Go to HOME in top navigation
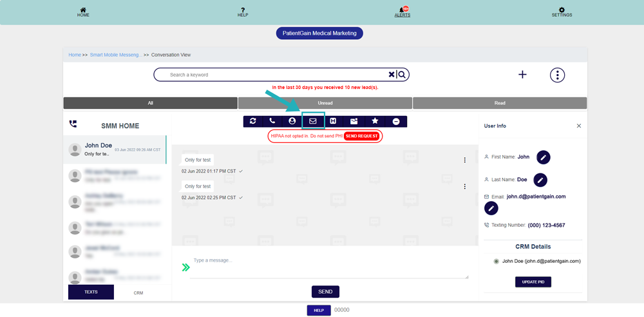Image resolution: width=644 pixels, height=317 pixels. [x=83, y=12]
